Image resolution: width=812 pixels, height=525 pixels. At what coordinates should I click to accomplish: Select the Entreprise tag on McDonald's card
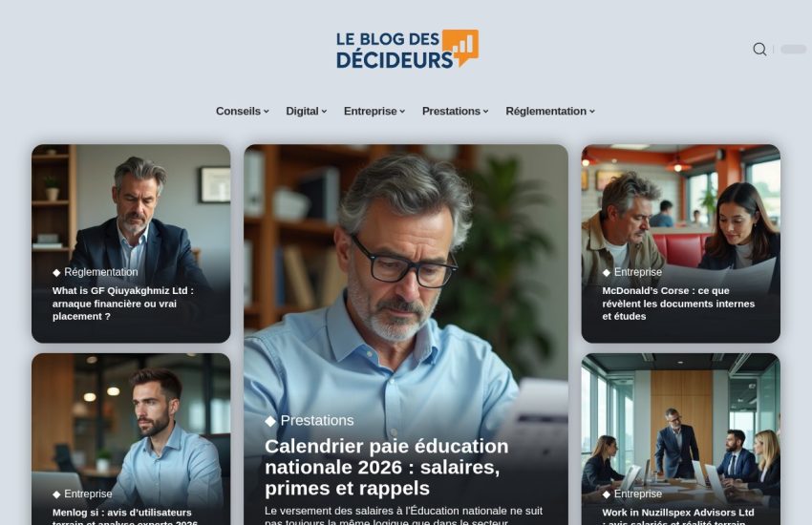coord(638,272)
